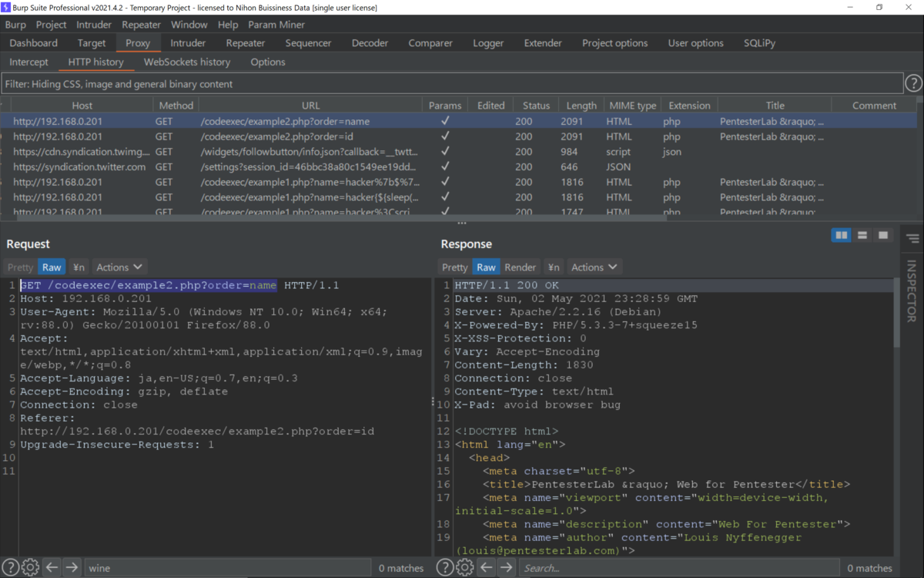Image resolution: width=924 pixels, height=578 pixels.
Task: Sort history by Method column header
Action: (176, 106)
